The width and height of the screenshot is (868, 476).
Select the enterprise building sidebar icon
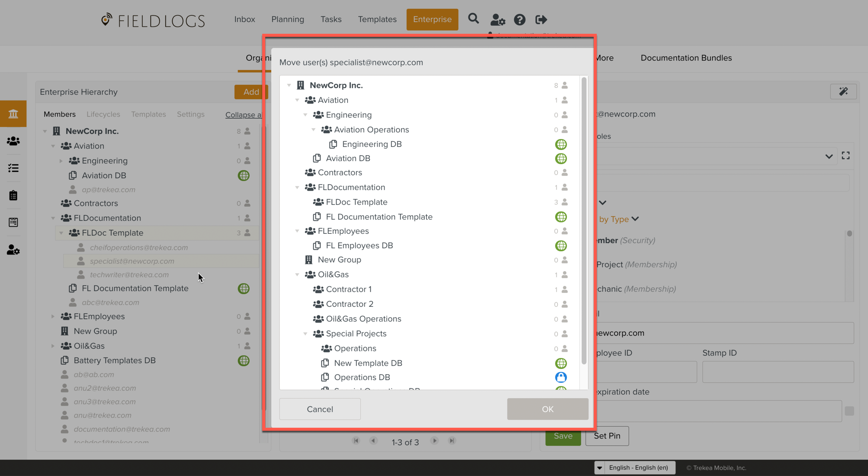pyautogui.click(x=13, y=114)
